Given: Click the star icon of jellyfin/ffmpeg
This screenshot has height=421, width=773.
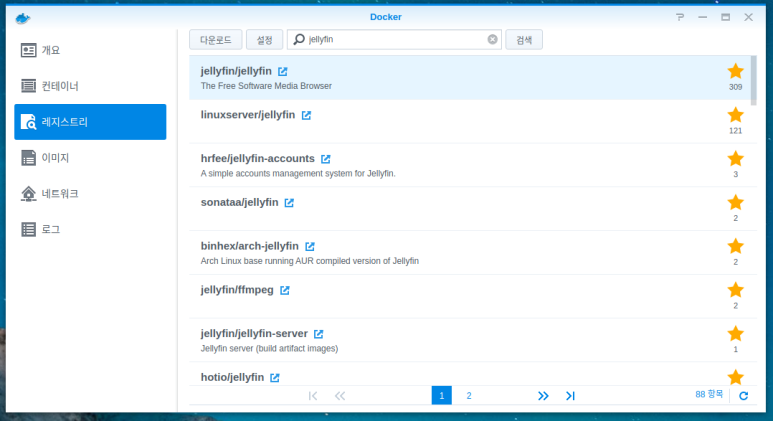Looking at the screenshot, I should pyautogui.click(x=736, y=290).
